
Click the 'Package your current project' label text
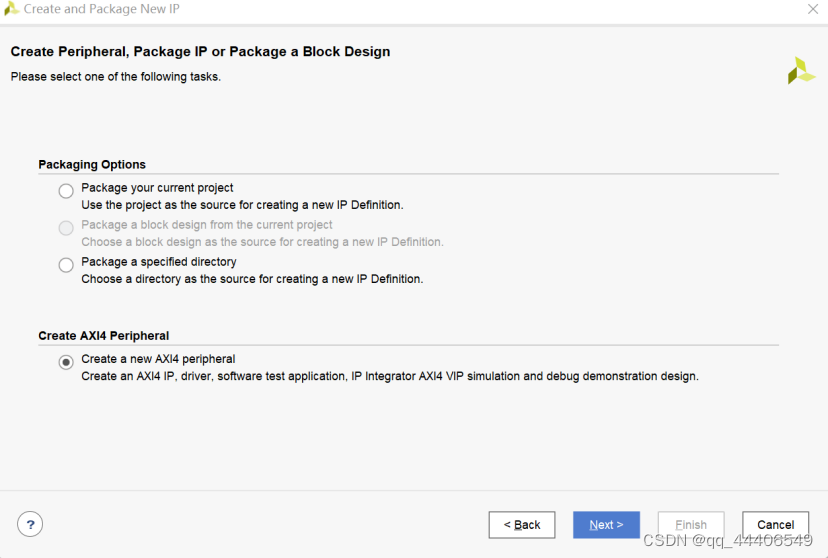pyautogui.click(x=157, y=188)
